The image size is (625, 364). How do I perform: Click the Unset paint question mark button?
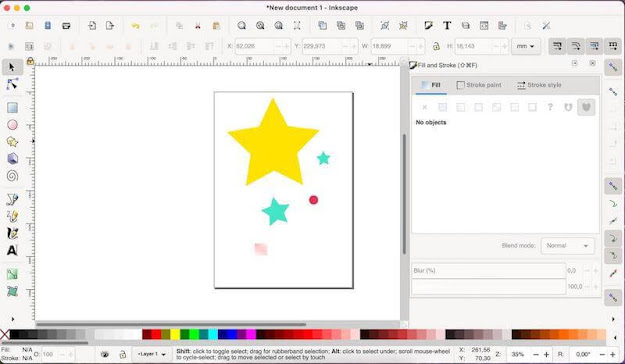[x=550, y=107]
